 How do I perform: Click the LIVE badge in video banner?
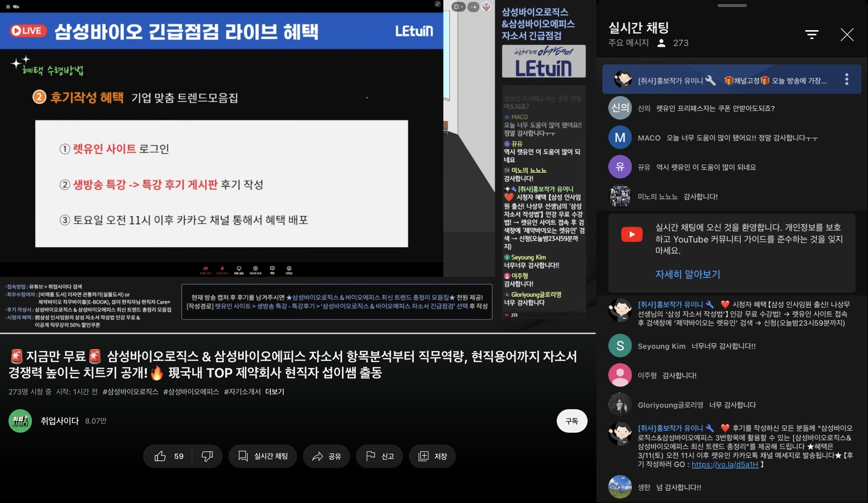coord(28,31)
